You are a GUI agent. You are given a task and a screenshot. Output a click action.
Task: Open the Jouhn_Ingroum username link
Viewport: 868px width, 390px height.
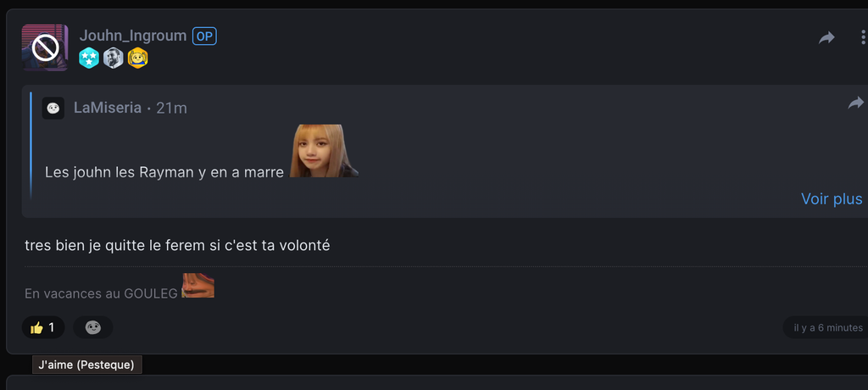click(x=133, y=36)
